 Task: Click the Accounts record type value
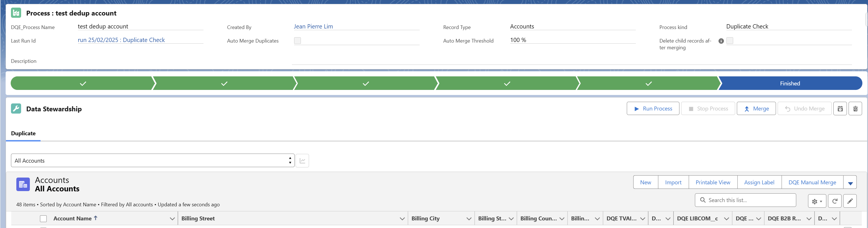(522, 26)
